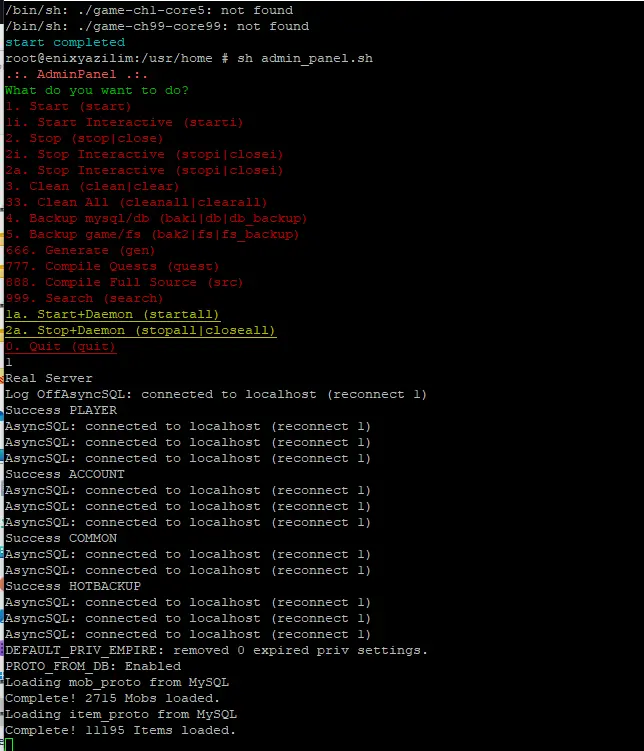Click "1i. Start Interactive" menu entry
This screenshot has height=751, width=644.
(124, 122)
